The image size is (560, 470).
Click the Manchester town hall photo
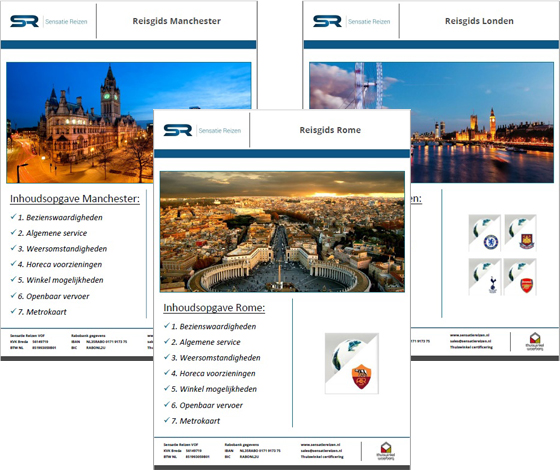pyautogui.click(x=80, y=122)
